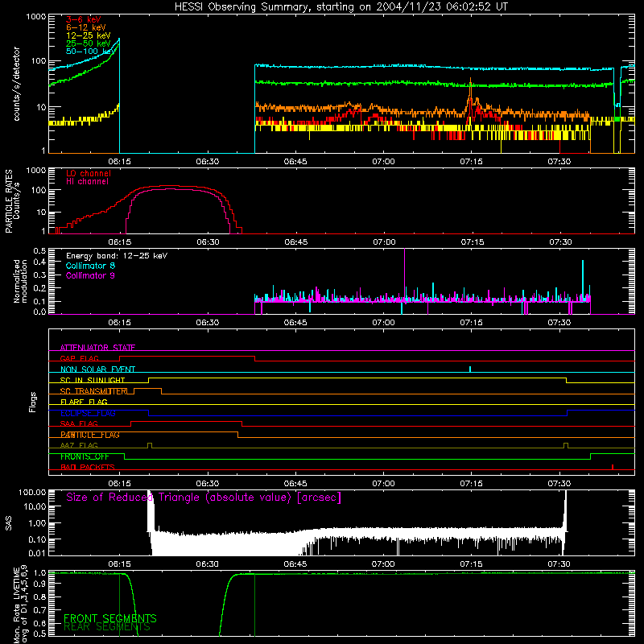Viewport: 644px width, 644px height.
Task: Select the Collimator 9 legend label
Action: click(x=90, y=275)
